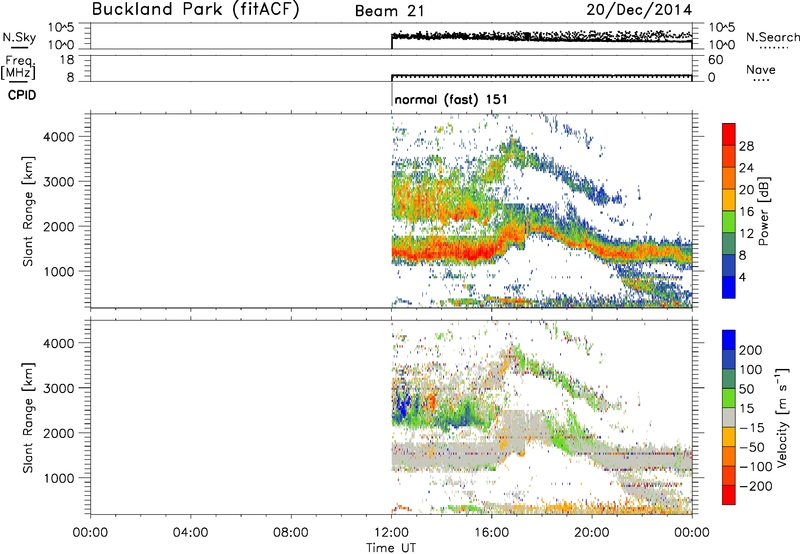Click the '16' Power colorbar tick label
800x554 pixels.
coord(746,212)
